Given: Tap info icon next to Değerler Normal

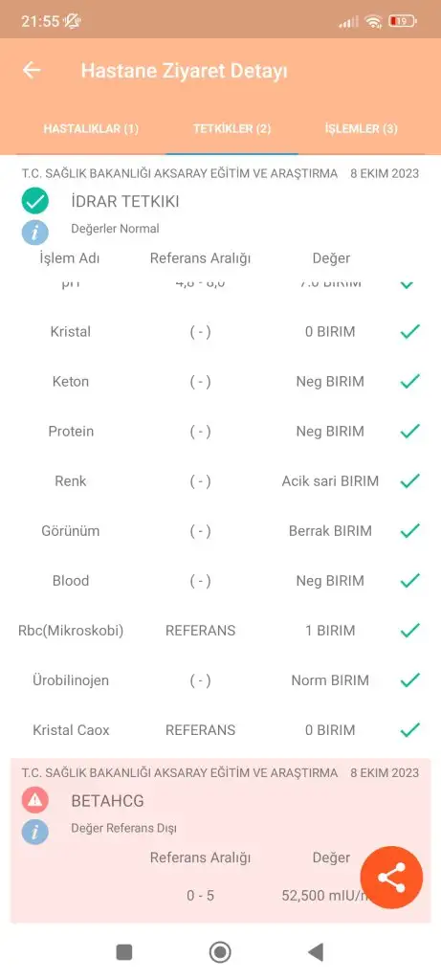Looking at the screenshot, I should (x=35, y=233).
